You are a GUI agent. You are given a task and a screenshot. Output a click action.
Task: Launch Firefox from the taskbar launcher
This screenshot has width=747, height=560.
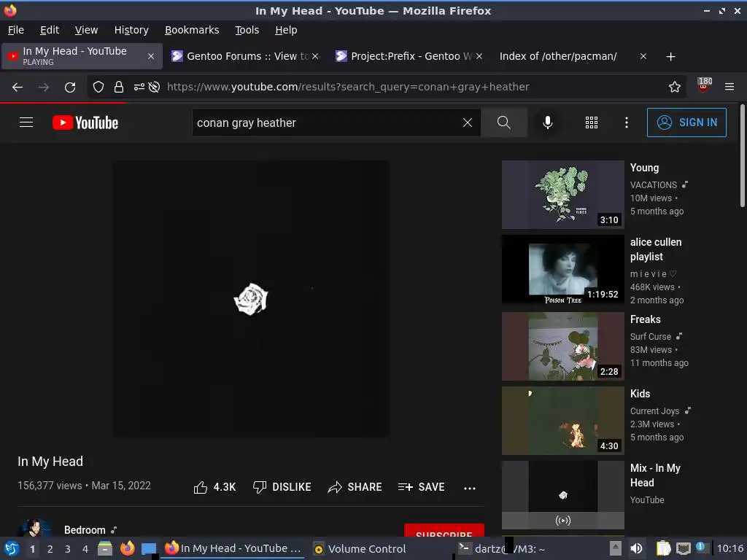pyautogui.click(x=127, y=548)
